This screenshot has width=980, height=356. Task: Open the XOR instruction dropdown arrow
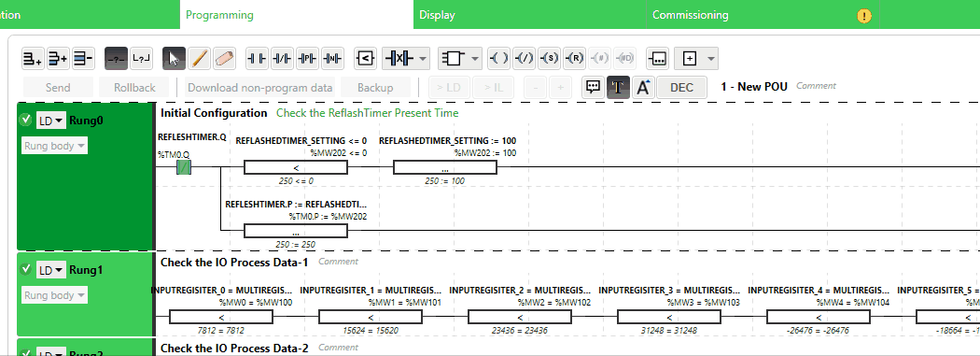(x=423, y=59)
